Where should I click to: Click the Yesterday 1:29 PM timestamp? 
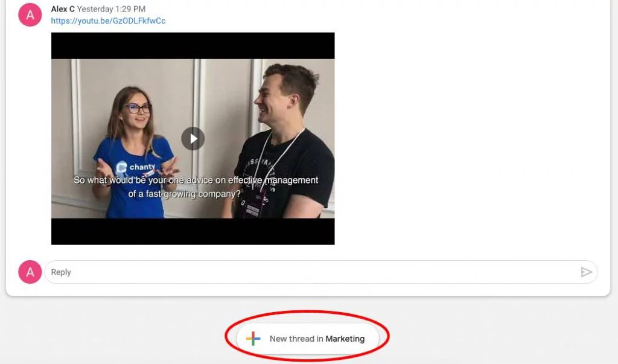(111, 9)
